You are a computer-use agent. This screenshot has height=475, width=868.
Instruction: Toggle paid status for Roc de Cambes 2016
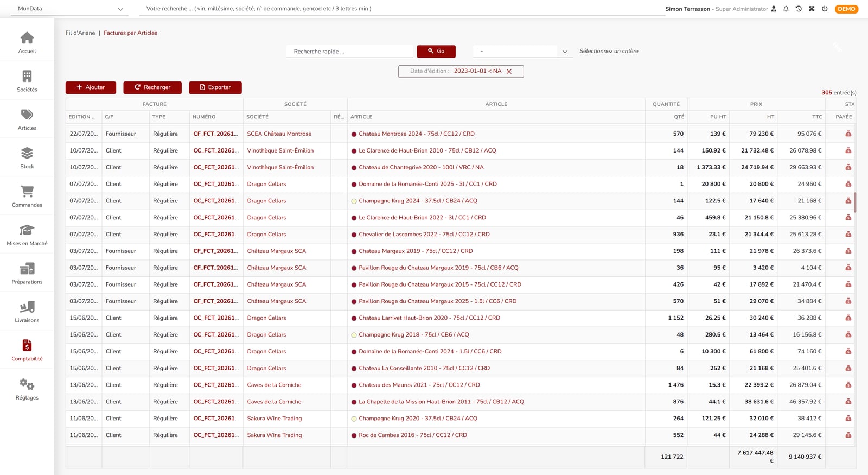[x=848, y=435]
